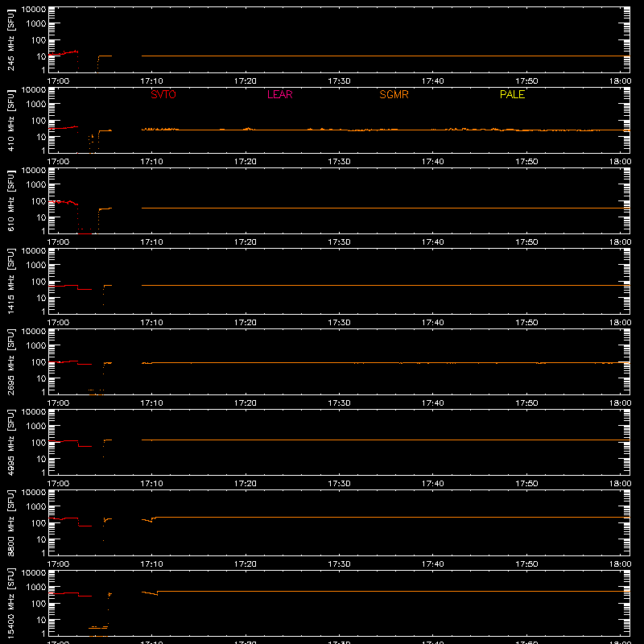Viewport: 644px width, 644px height.
Task: Click 17:20 tick label under 245 MHz panel
Action: pos(246,81)
